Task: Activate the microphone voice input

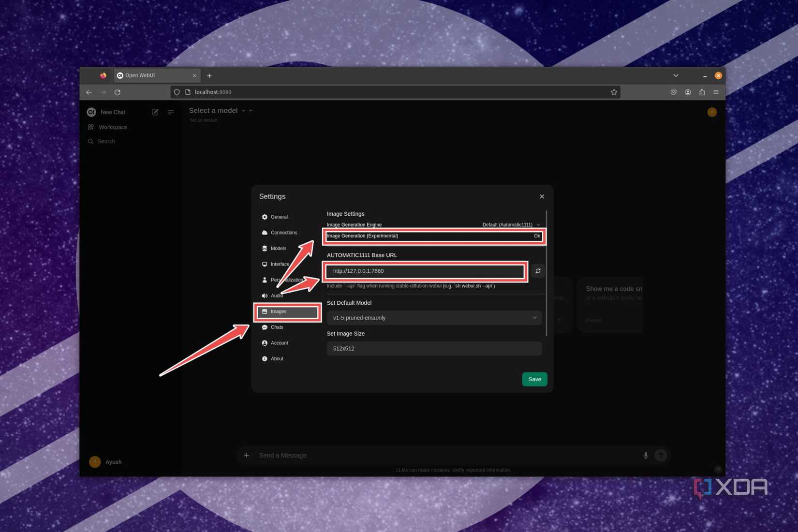Action: coord(646,456)
